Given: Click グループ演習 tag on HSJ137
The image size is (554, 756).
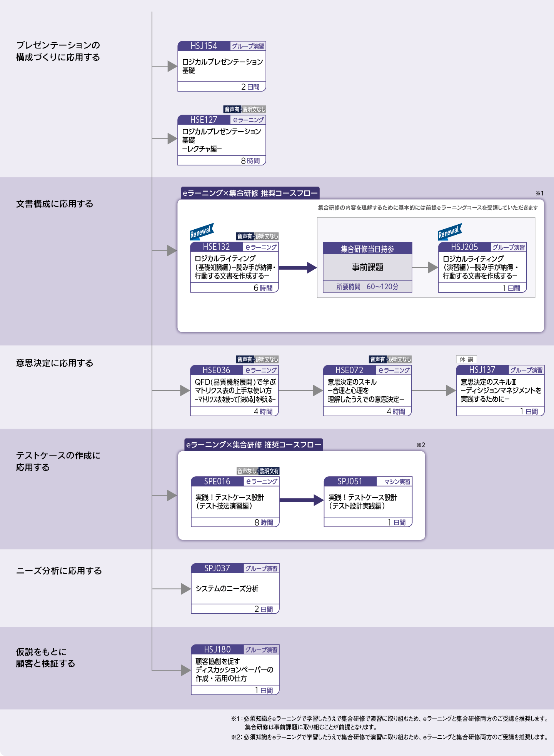Looking at the screenshot, I should coord(526,370).
